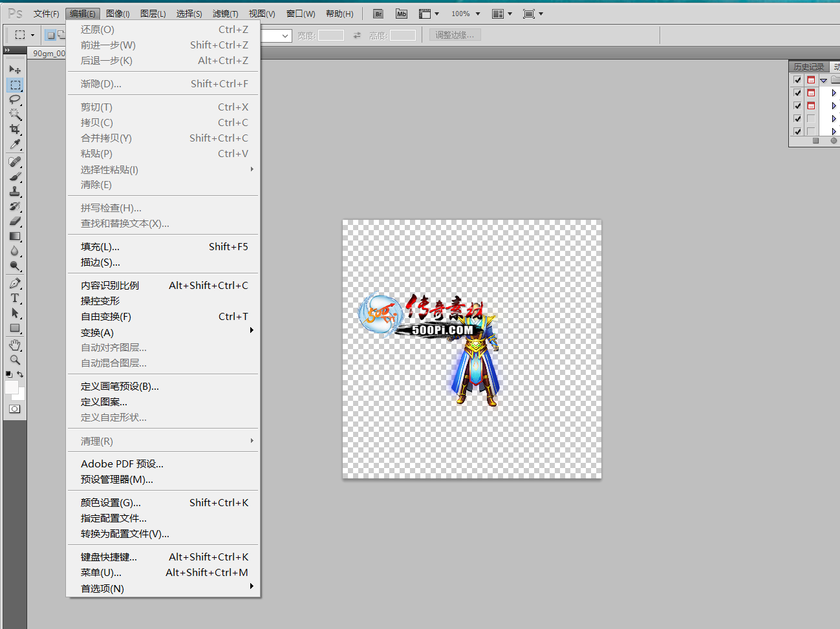Select the Crop tool
840x629 pixels.
(15, 129)
